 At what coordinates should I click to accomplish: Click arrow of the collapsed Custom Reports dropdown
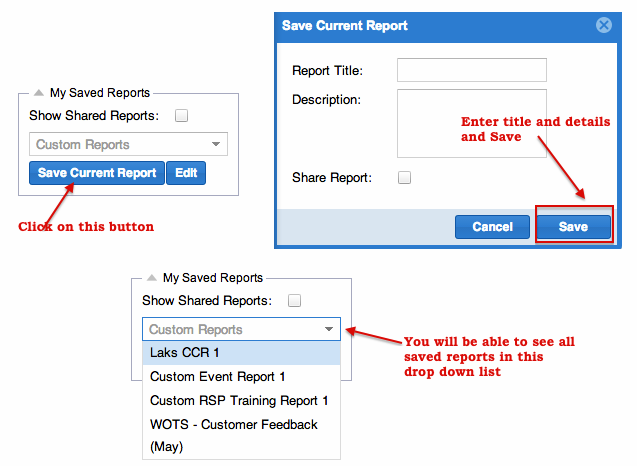[217, 145]
